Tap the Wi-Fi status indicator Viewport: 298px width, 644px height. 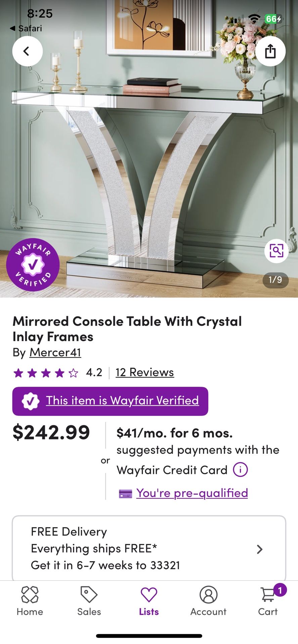click(x=254, y=19)
